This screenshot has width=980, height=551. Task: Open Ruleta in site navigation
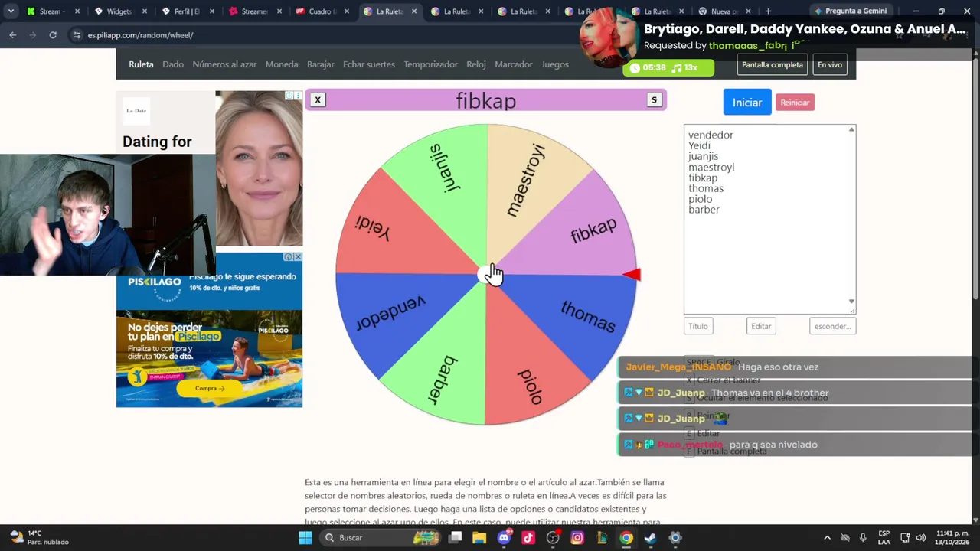coord(141,64)
